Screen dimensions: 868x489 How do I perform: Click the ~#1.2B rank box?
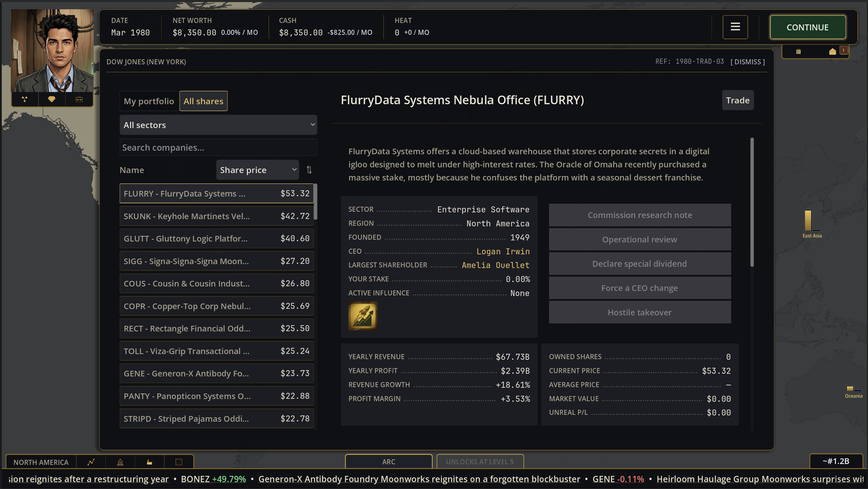836,461
